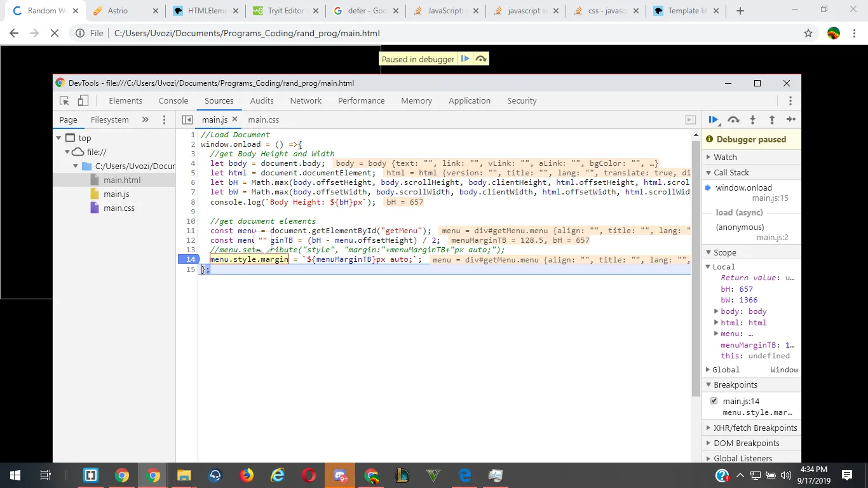Image resolution: width=868 pixels, height=488 pixels.
Task: Open the main.css editor tab
Action: point(263,119)
